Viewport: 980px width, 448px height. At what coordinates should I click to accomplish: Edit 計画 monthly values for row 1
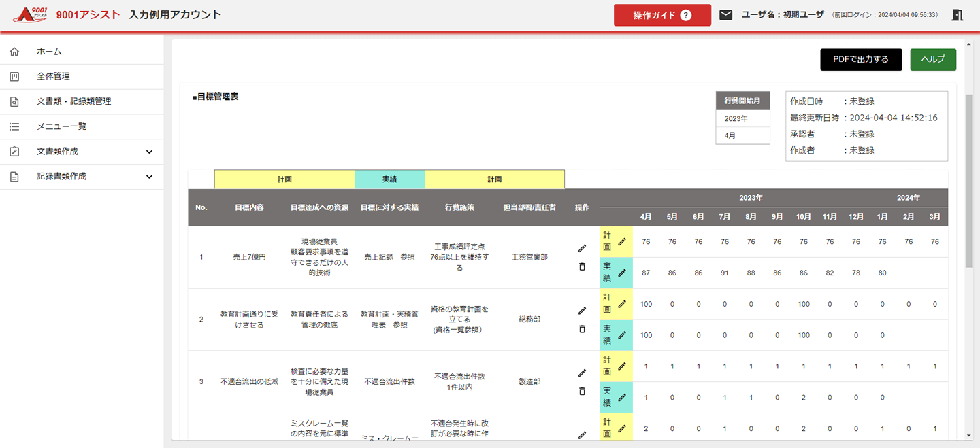[x=622, y=242]
